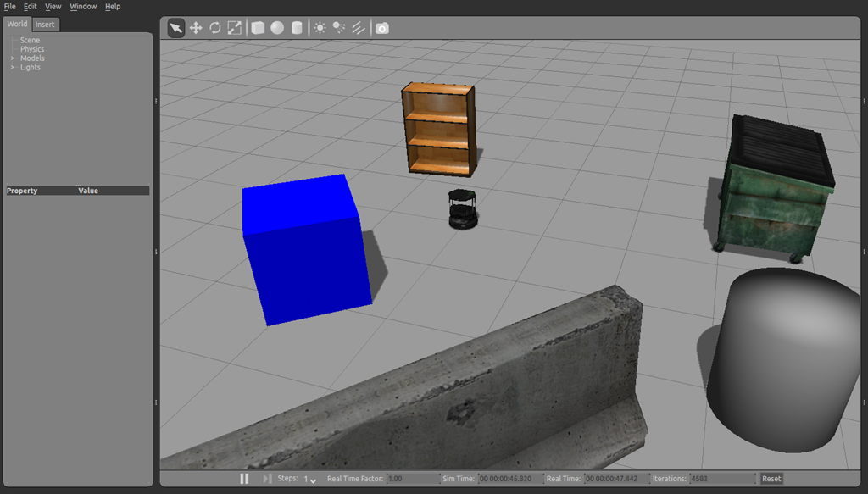The height and width of the screenshot is (494, 868).
Task: Open the Edit menu
Action: [30, 7]
